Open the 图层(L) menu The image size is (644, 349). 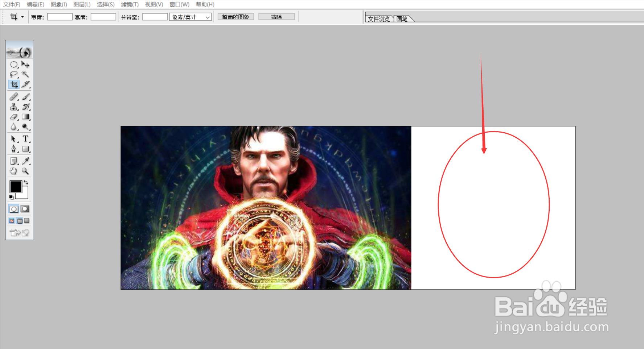click(x=82, y=4)
